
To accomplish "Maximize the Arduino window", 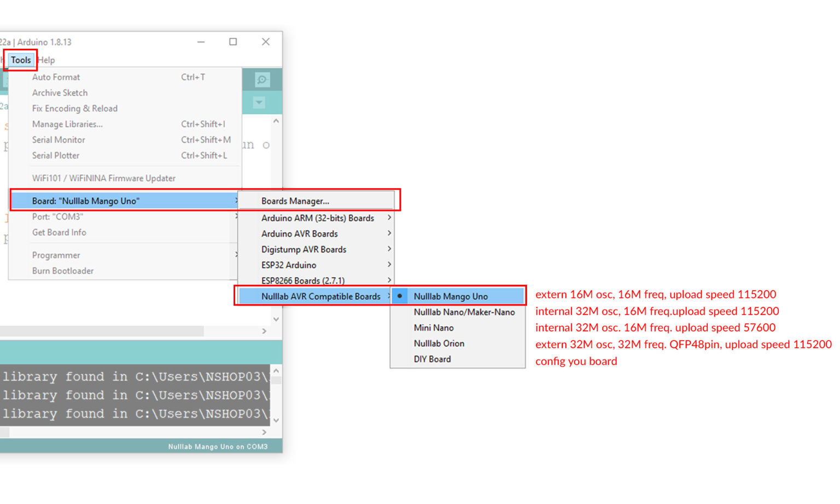I will point(233,42).
